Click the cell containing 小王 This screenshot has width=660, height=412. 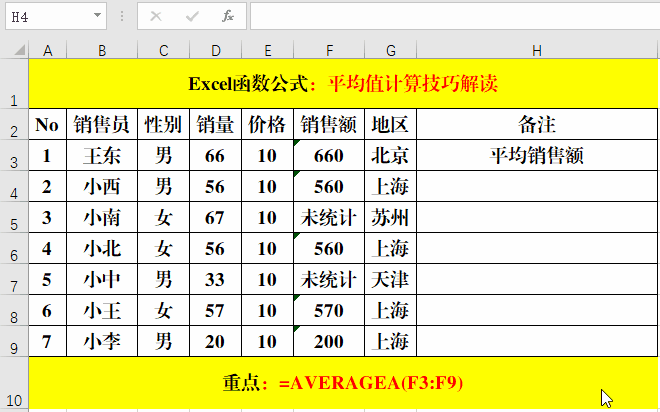pyautogui.click(x=102, y=311)
